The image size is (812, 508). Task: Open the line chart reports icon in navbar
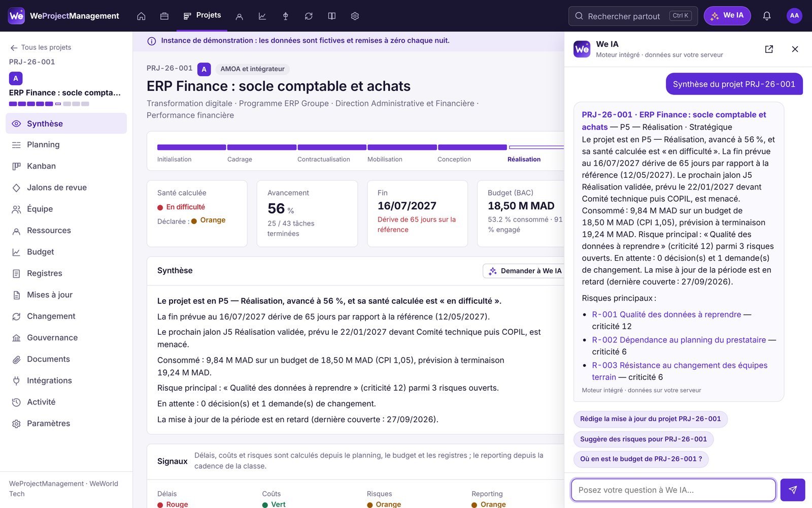pyautogui.click(x=262, y=16)
